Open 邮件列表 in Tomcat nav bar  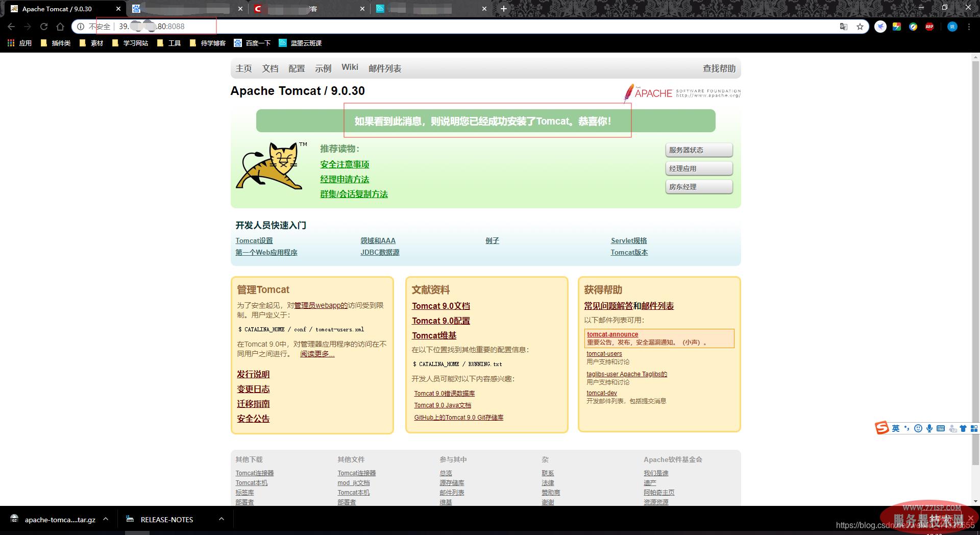[x=385, y=68]
